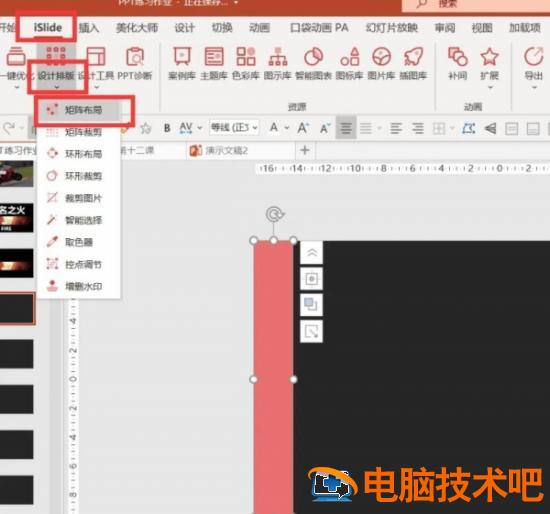Collapse the floating shape toolbar chevron

pyautogui.click(x=311, y=253)
